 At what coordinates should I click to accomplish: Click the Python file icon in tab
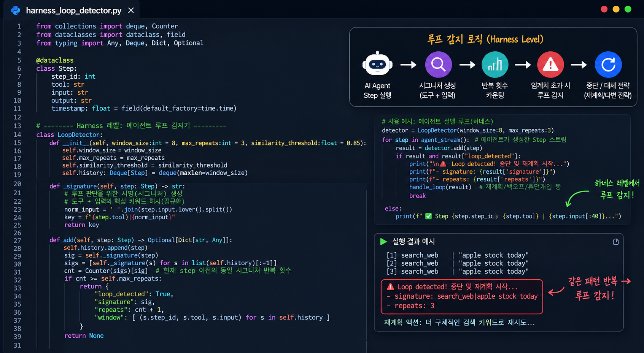click(x=16, y=10)
